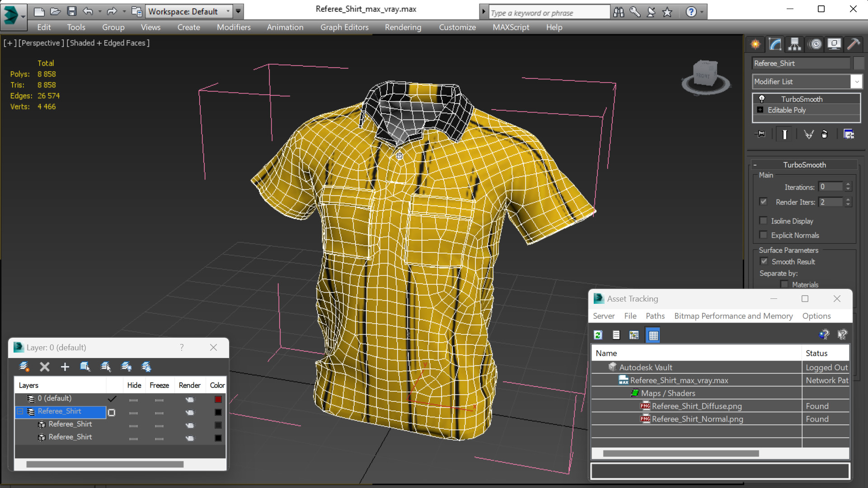Open the Help icon dropdown arrow

(702, 12)
